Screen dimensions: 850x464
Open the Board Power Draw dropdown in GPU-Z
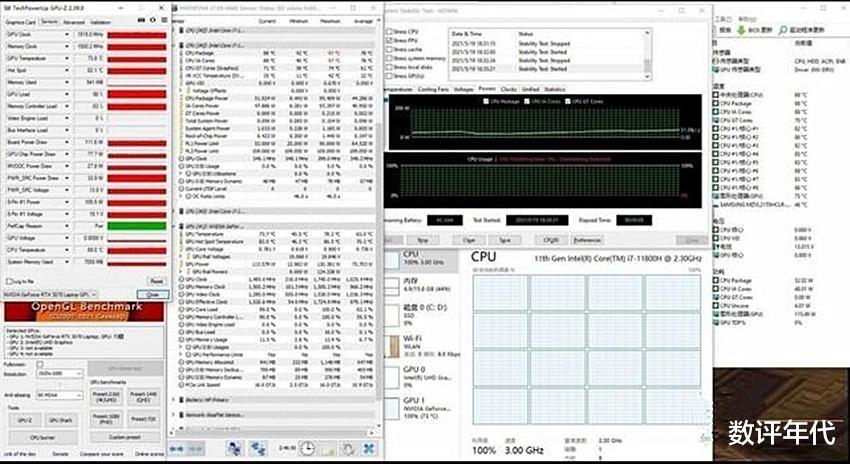coord(67,142)
